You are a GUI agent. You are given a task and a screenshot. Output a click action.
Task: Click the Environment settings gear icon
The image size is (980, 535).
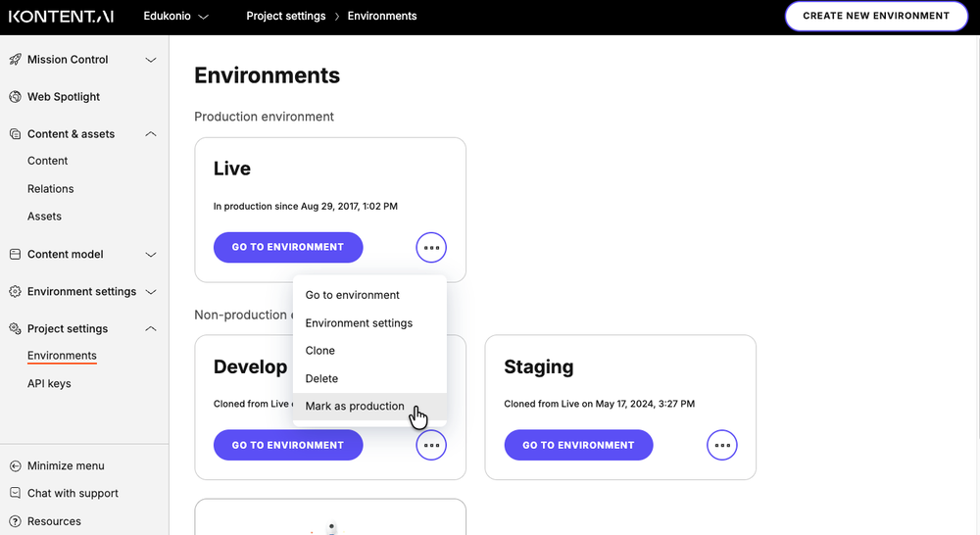15,292
